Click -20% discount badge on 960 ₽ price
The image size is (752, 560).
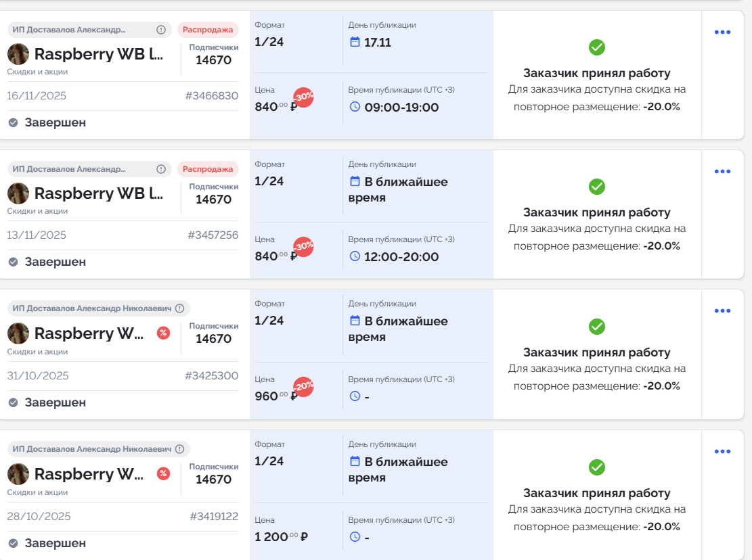pyautogui.click(x=303, y=386)
